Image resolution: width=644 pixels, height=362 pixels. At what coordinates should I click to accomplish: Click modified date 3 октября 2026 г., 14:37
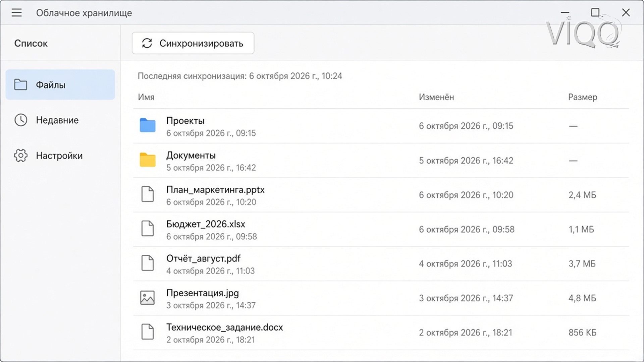pyautogui.click(x=466, y=298)
